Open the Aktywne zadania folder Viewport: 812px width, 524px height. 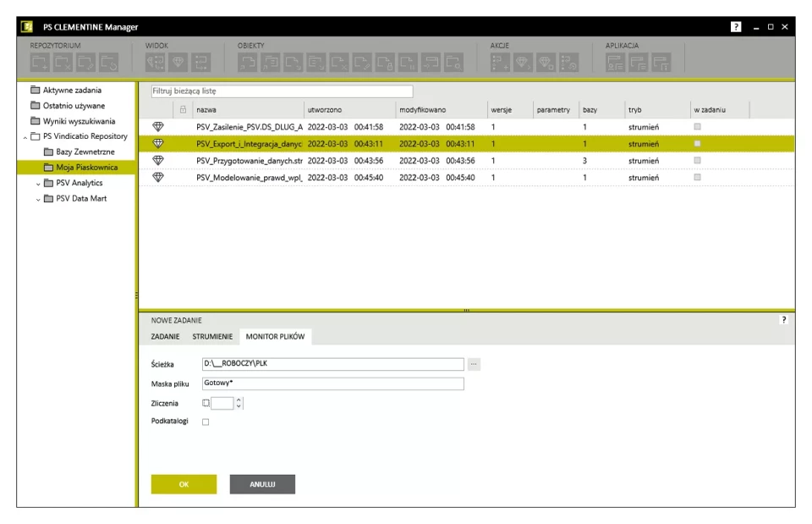(x=72, y=90)
